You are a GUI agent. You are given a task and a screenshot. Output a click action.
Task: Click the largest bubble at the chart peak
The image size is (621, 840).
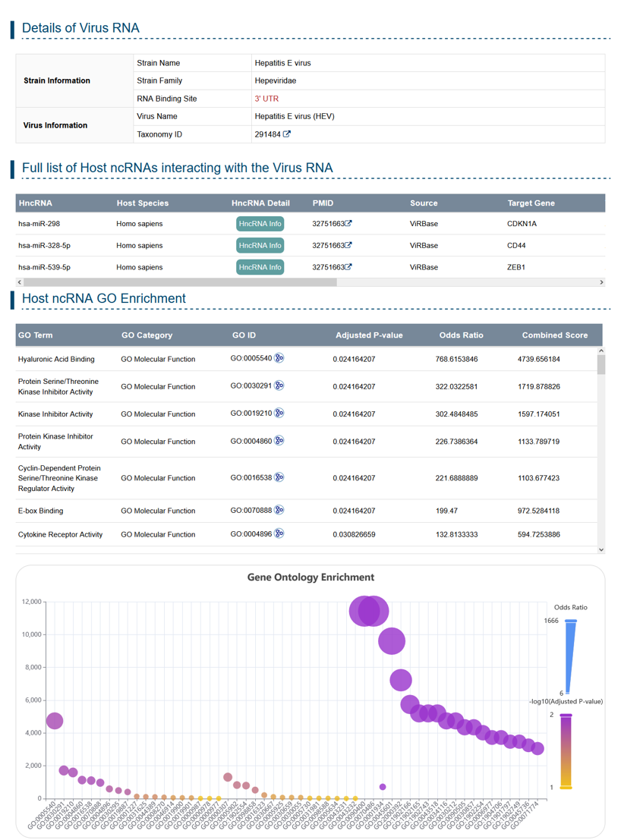point(369,611)
